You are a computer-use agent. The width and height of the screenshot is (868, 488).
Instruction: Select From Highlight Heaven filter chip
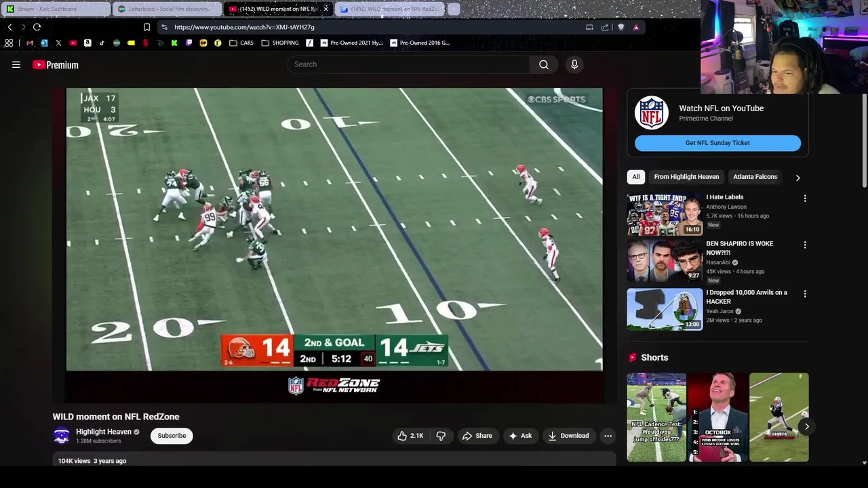(x=686, y=177)
